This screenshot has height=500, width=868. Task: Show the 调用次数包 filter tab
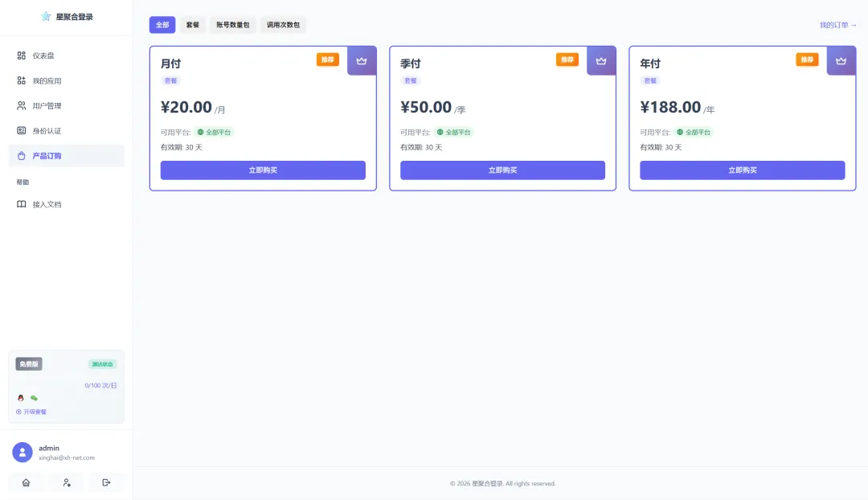(283, 25)
